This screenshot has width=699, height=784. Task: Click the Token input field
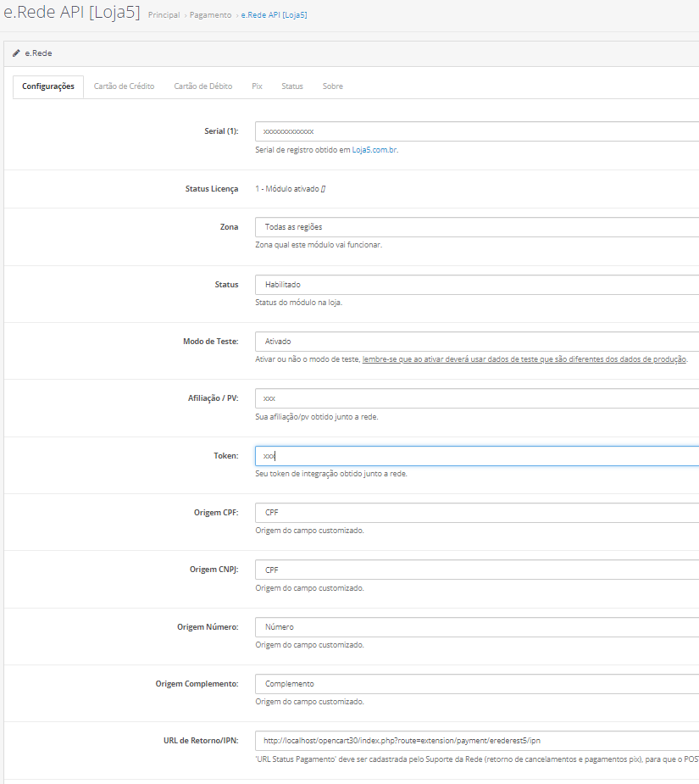pos(477,456)
